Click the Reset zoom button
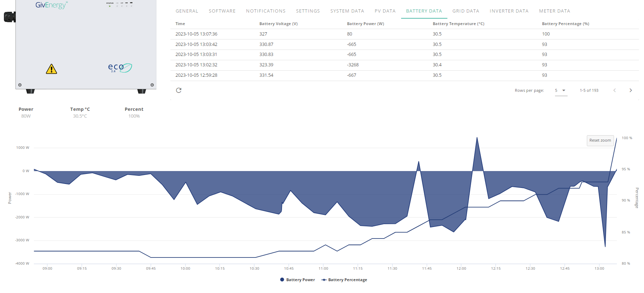This screenshot has height=293, width=644. (x=600, y=141)
